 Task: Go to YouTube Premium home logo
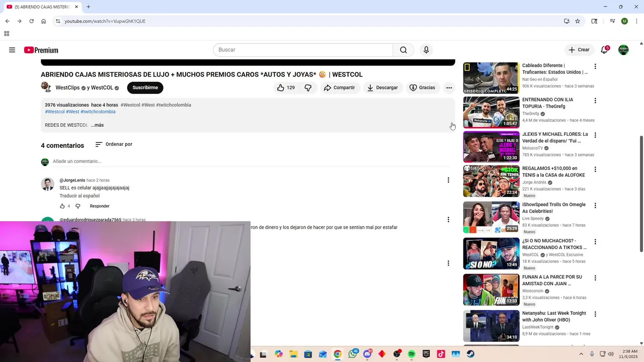[x=41, y=50]
